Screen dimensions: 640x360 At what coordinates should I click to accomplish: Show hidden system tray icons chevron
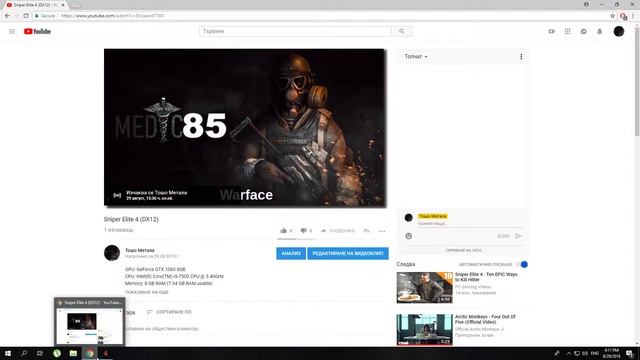point(569,353)
